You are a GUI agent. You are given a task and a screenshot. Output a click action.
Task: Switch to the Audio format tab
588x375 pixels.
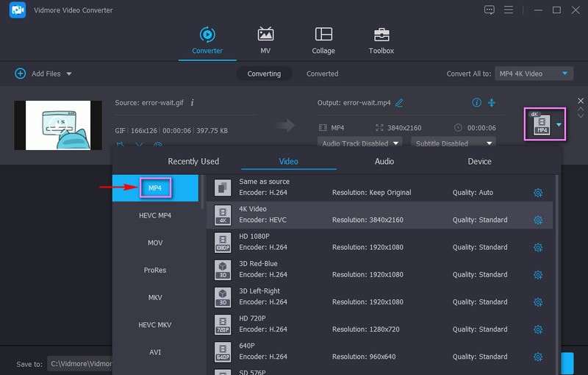click(x=384, y=161)
